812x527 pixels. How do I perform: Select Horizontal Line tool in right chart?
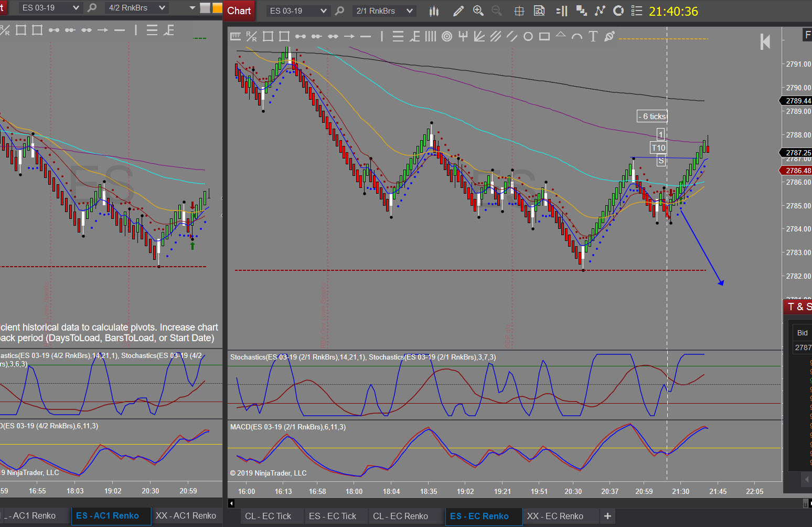366,36
